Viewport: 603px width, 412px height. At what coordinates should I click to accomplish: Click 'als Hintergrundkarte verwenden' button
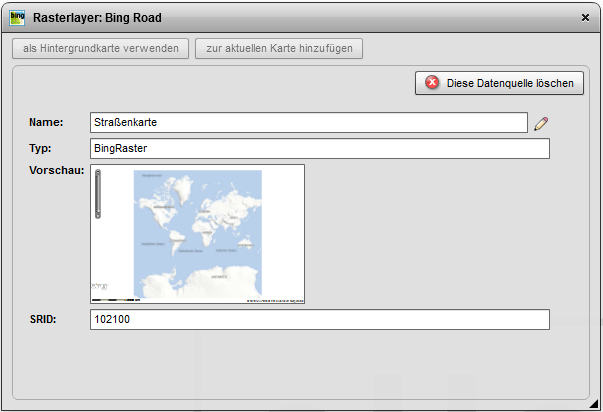tap(100, 48)
